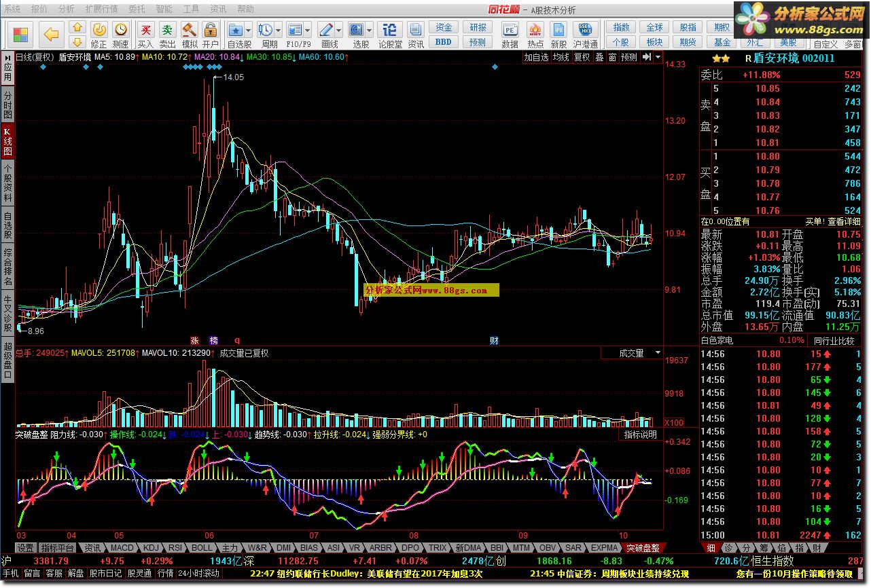
Task: Click the 卖出 sell icon
Action: pyautogui.click(x=167, y=35)
